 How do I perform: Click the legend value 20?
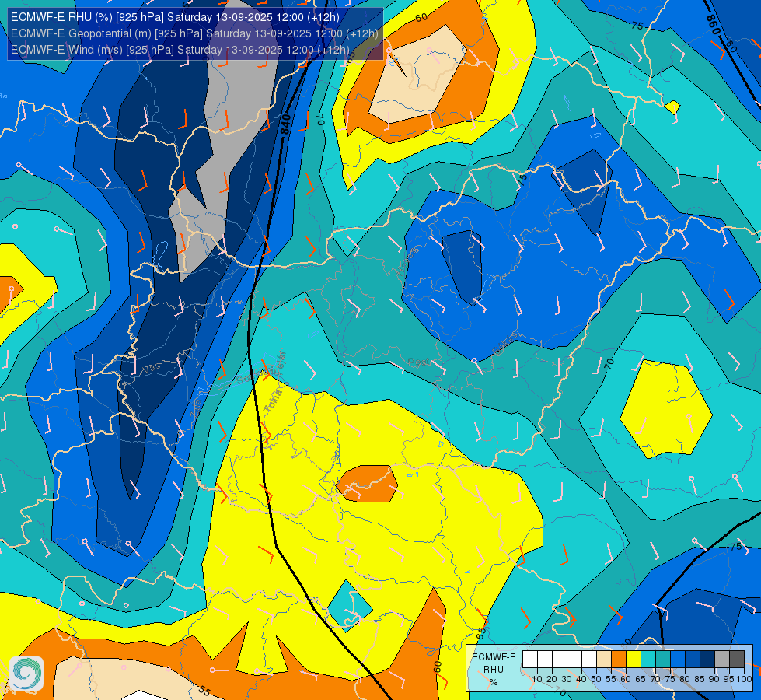pyautogui.click(x=552, y=679)
